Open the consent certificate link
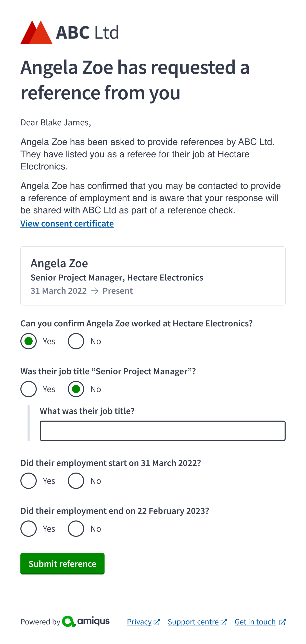306x644 pixels. point(67,223)
